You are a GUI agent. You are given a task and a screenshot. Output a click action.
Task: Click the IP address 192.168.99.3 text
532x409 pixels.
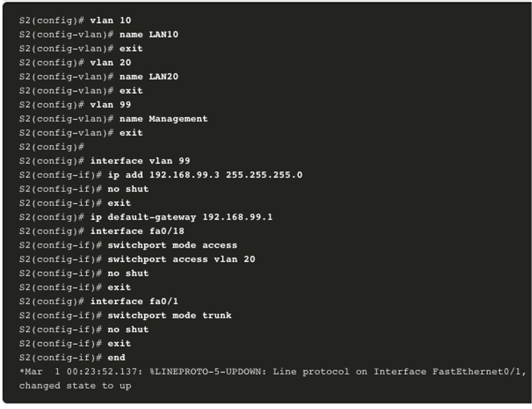point(184,175)
